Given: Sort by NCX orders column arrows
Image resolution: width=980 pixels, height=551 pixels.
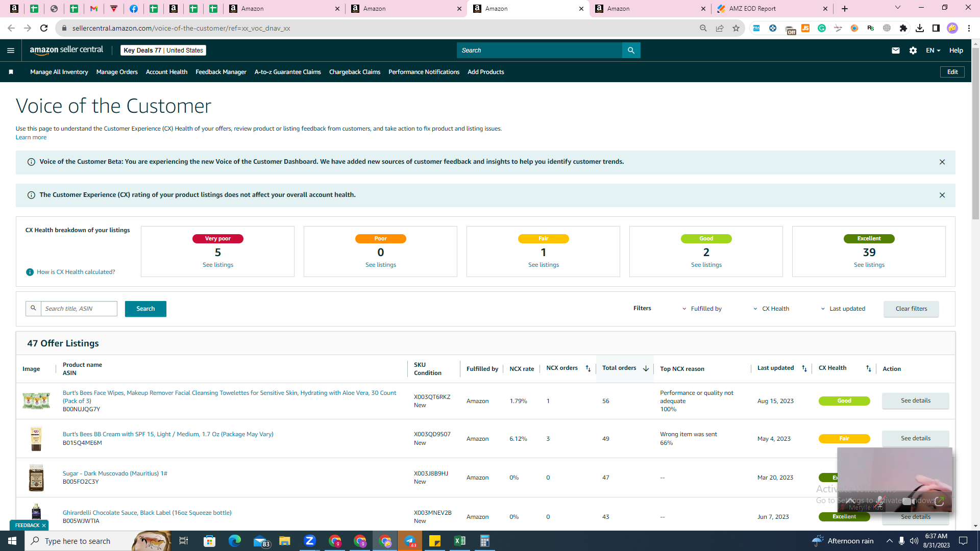Looking at the screenshot, I should pyautogui.click(x=588, y=368).
